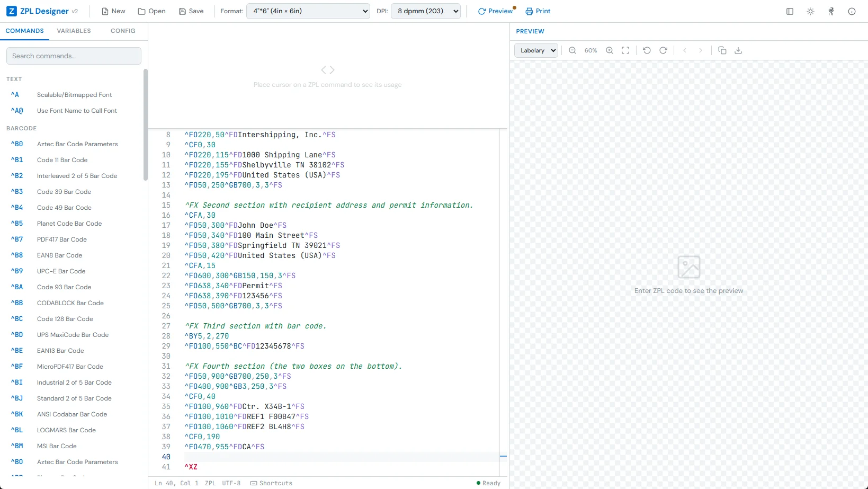Change the DPI using the dpmm dropdown

click(x=425, y=11)
